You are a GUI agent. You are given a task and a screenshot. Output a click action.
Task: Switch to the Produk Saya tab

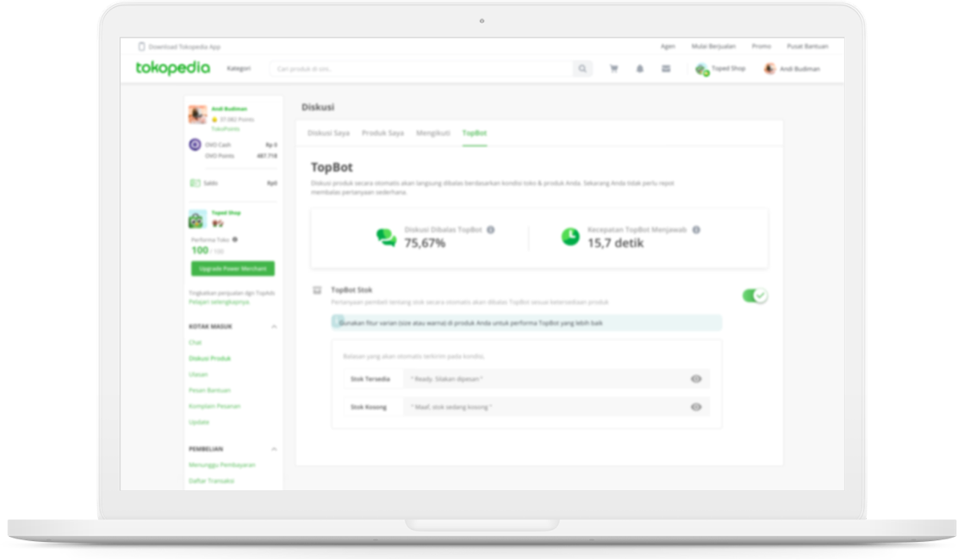tap(383, 133)
